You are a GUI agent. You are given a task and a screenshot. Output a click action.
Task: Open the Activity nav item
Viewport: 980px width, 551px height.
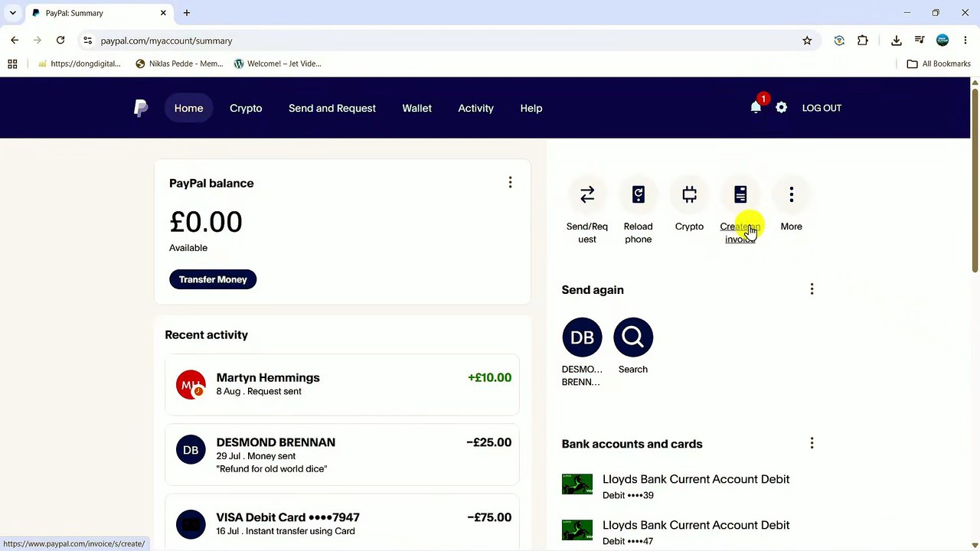(475, 108)
